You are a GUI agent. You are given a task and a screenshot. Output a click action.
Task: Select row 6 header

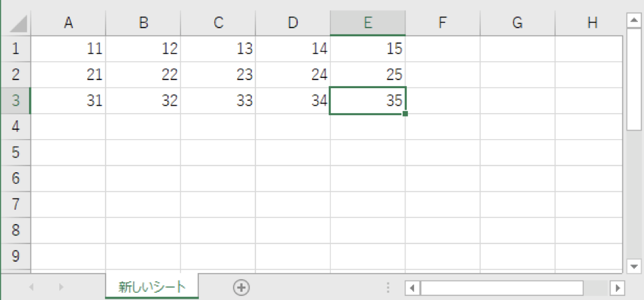click(x=15, y=178)
